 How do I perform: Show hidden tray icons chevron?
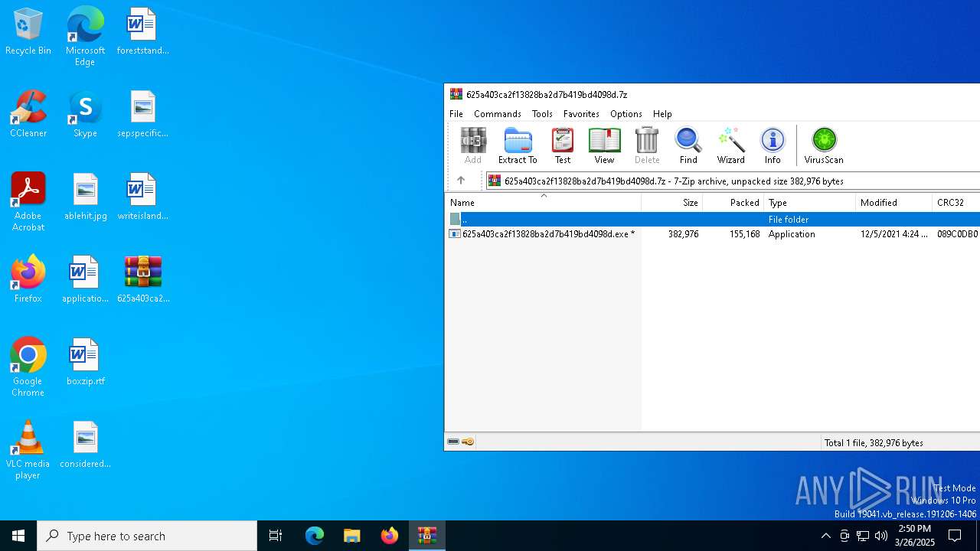coord(825,536)
